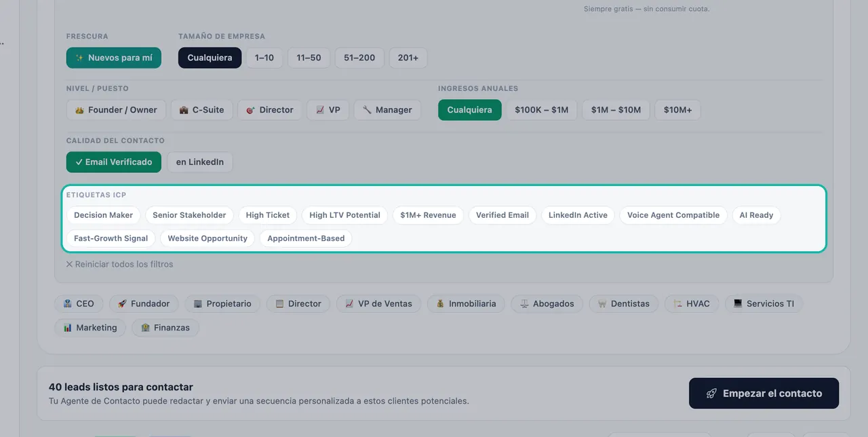The height and width of the screenshot is (437, 868).
Task: Select $10M+ revenue range
Action: tap(677, 110)
